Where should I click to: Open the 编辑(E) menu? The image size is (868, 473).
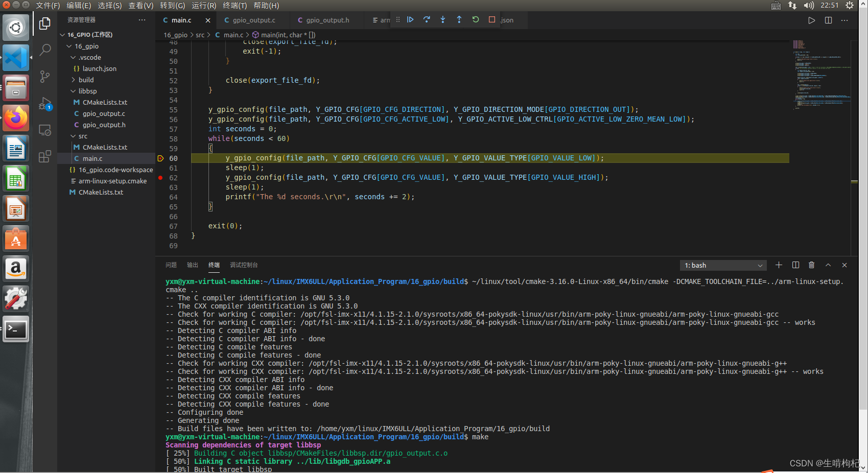tap(79, 5)
